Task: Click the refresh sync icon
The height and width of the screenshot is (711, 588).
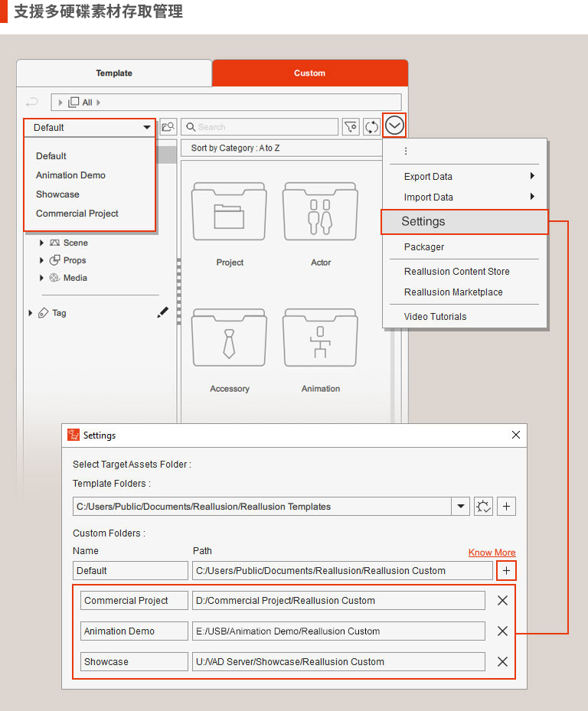Action: point(371,127)
